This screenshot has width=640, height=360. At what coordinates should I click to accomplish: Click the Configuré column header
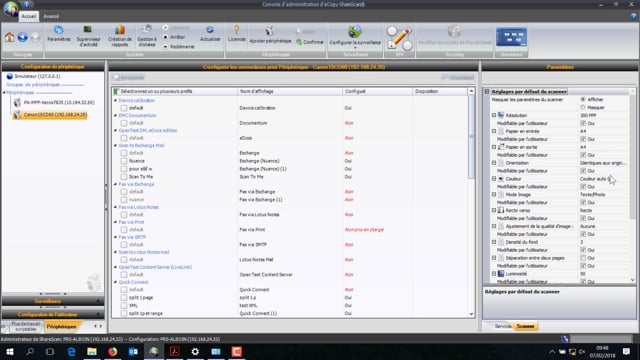378,91
